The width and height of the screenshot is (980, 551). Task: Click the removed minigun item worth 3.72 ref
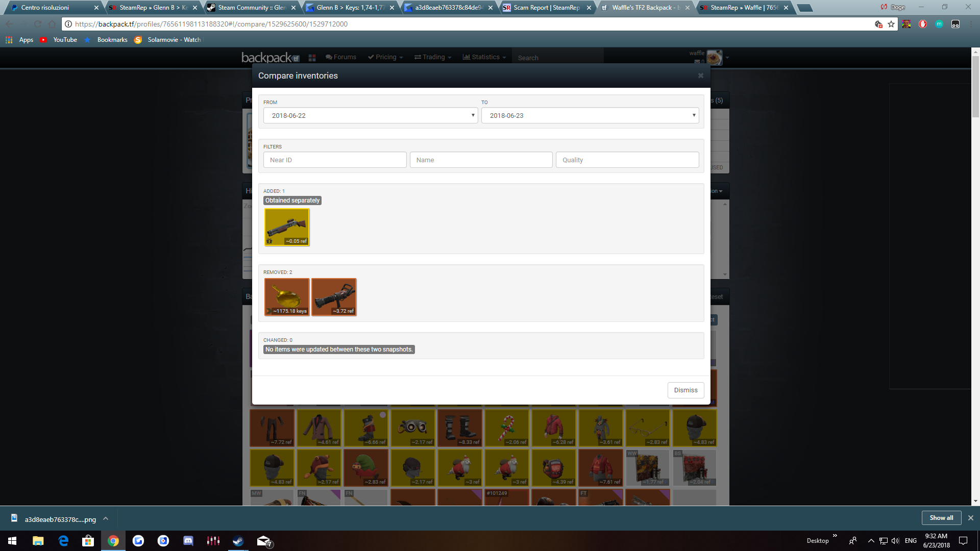tap(334, 296)
